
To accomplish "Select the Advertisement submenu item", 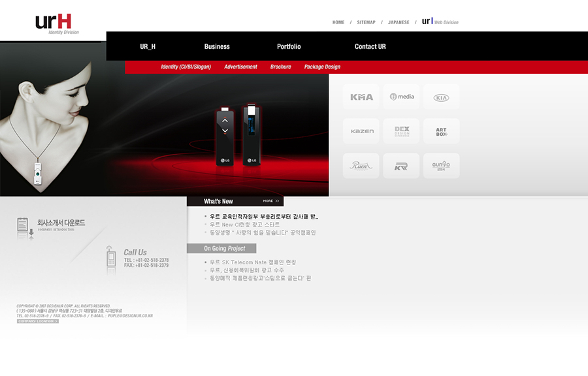I will tap(240, 67).
